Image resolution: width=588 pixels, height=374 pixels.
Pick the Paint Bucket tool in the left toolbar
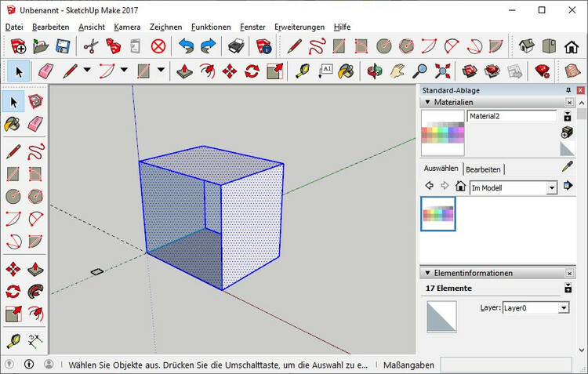pos(13,124)
